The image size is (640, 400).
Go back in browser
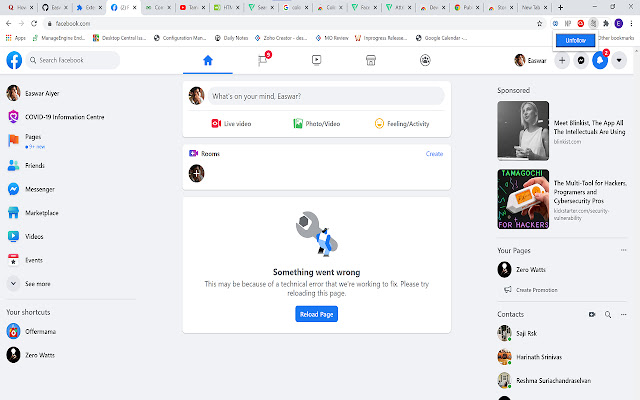pos(9,24)
